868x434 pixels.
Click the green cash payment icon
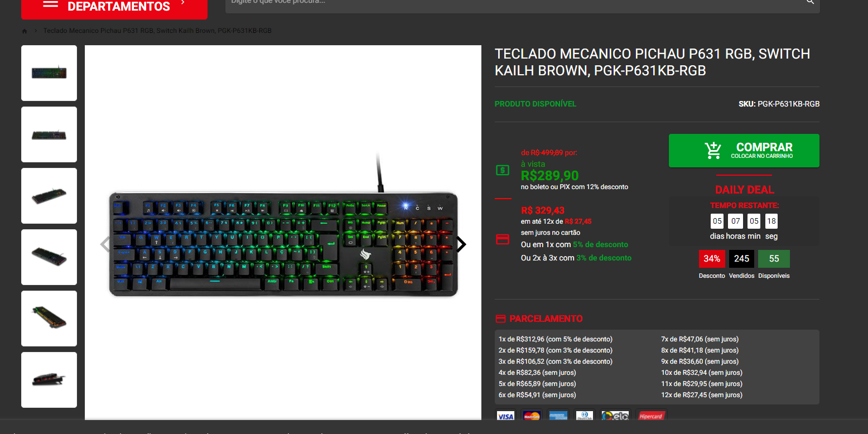click(503, 170)
